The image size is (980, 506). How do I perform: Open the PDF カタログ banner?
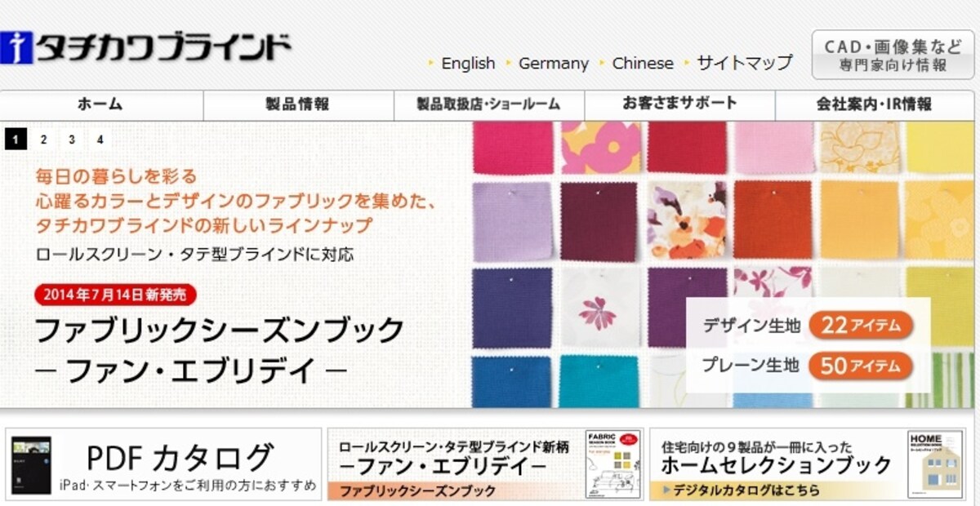163,464
